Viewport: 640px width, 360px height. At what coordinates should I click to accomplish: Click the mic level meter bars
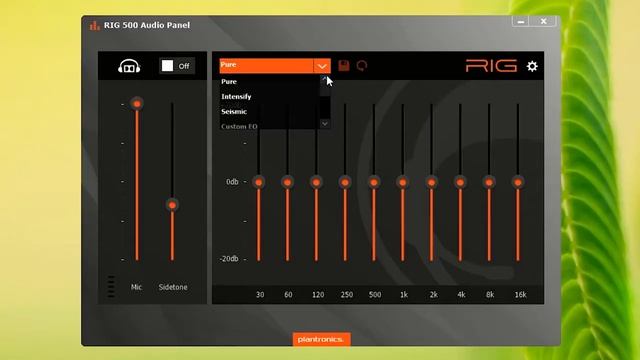[111, 287]
